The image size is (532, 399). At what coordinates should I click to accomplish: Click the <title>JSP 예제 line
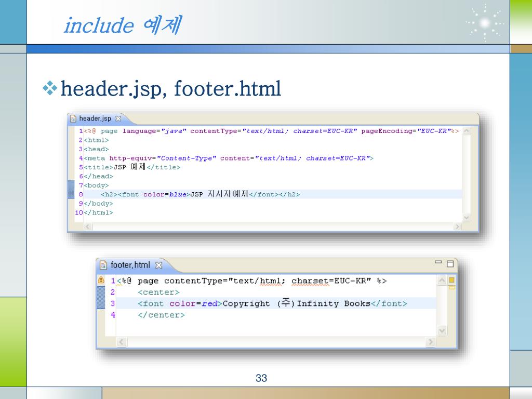tap(132, 167)
